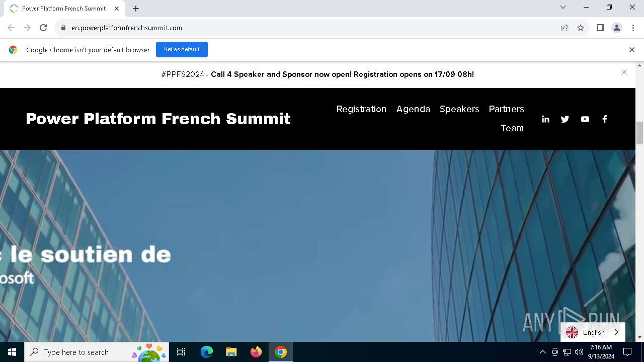644x362 pixels.
Task: Launch Microsoft Edge from taskbar
Action: click(x=207, y=352)
